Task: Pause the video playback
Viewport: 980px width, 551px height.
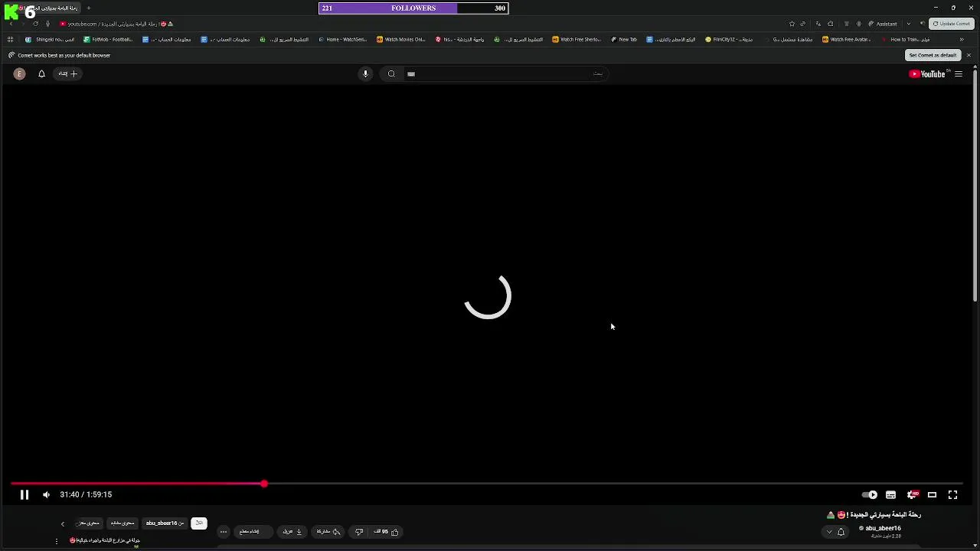Action: coord(24,494)
